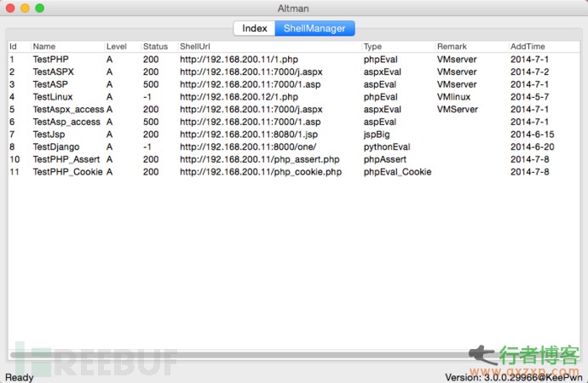The width and height of the screenshot is (588, 383).
Task: Click URL http://192.168.200.11/php_assert.php
Action: pyautogui.click(x=260, y=159)
